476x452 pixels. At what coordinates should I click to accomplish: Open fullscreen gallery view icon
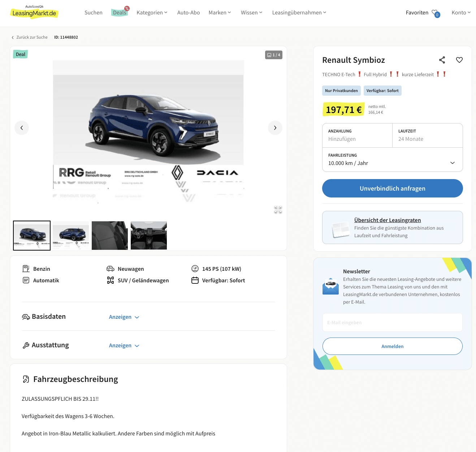[x=278, y=210]
